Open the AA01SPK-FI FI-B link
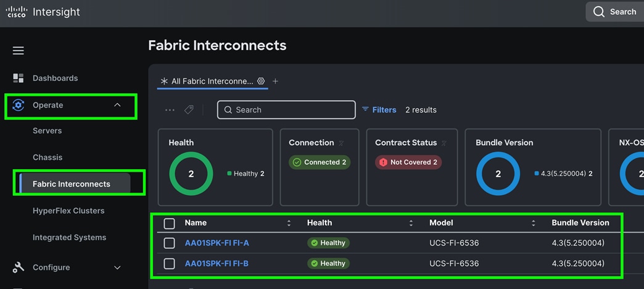Image resolution: width=644 pixels, height=289 pixels. click(217, 263)
